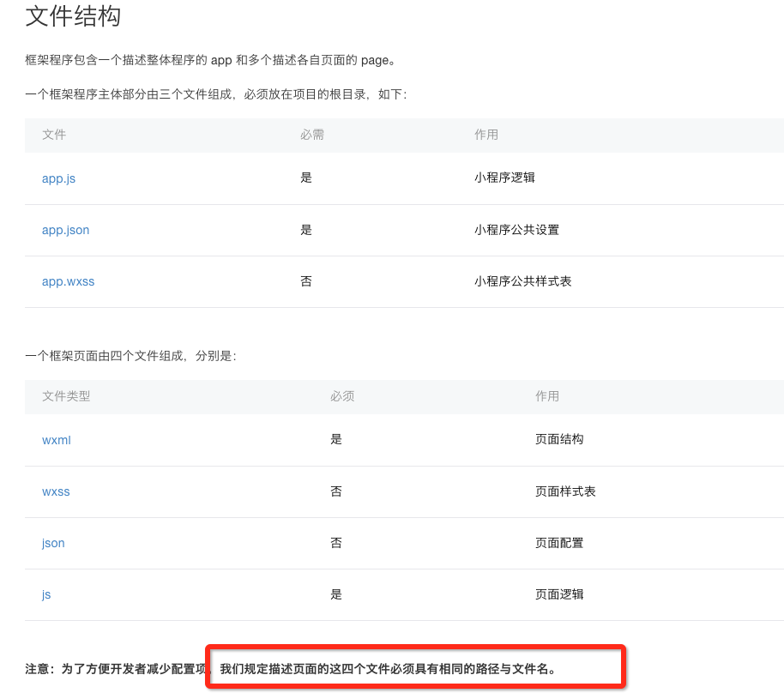784x693 pixels.
Task: Click the 文件结构 page heading
Action: 73,16
